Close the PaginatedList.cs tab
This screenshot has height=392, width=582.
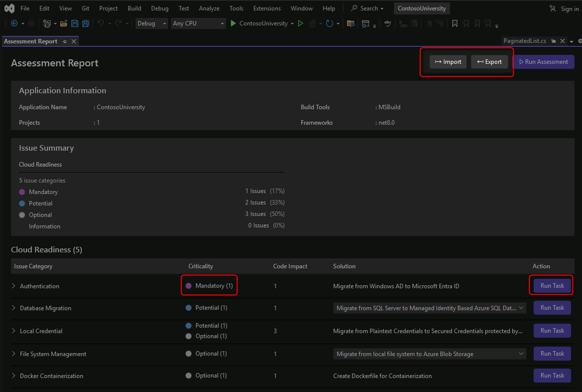[563, 41]
